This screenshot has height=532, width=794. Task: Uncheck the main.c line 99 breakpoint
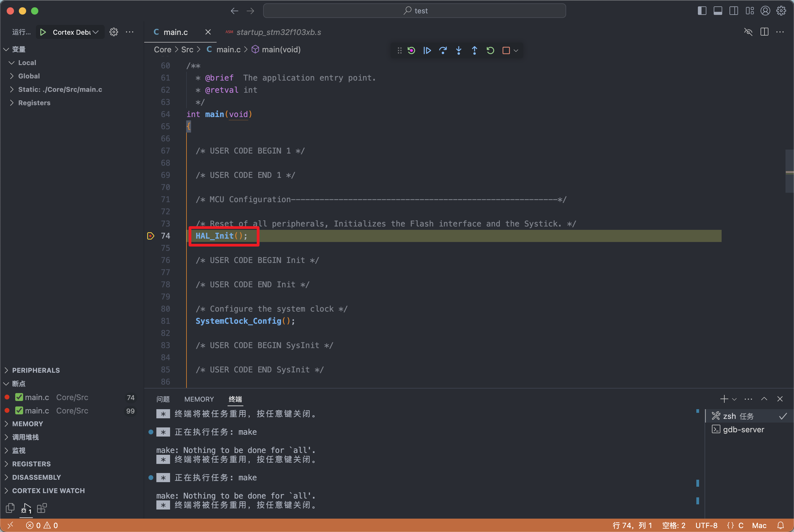tap(19, 410)
